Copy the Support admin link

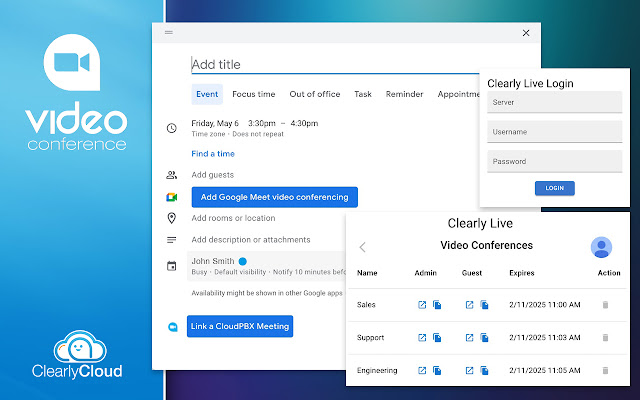click(x=437, y=338)
